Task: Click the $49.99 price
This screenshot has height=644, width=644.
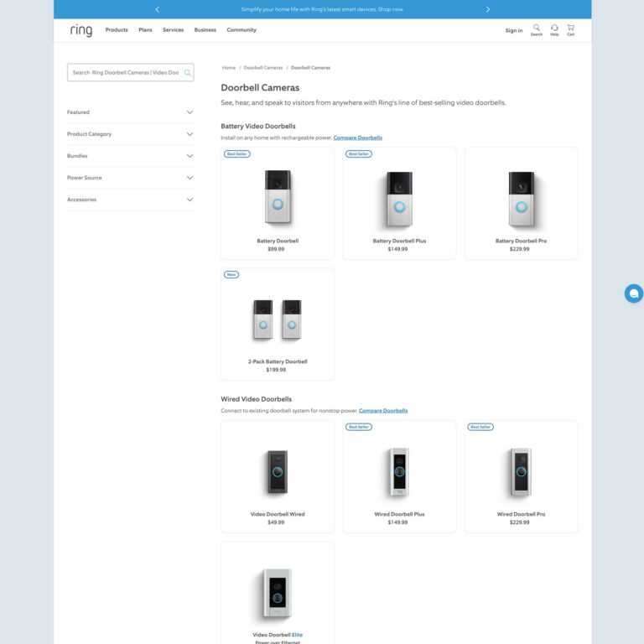Action: click(276, 522)
